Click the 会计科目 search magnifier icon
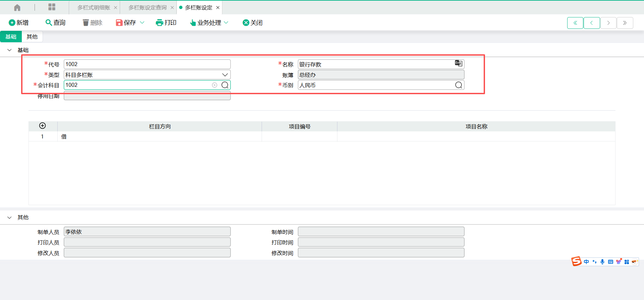The height and width of the screenshot is (300, 644). click(x=225, y=85)
